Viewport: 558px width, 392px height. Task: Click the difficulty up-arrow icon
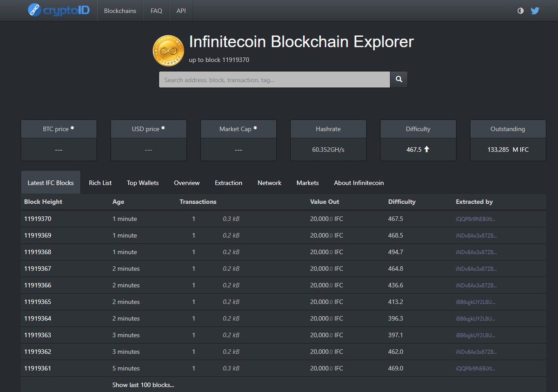(426, 150)
